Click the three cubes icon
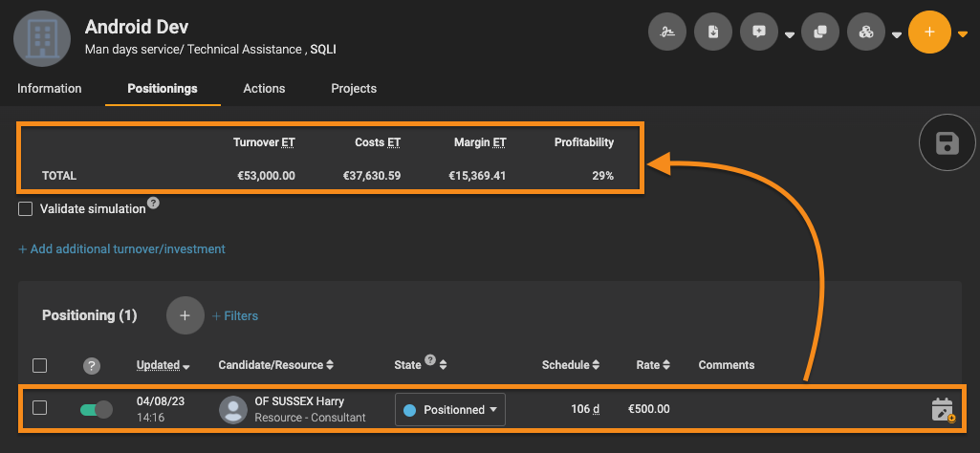 pyautogui.click(x=866, y=32)
